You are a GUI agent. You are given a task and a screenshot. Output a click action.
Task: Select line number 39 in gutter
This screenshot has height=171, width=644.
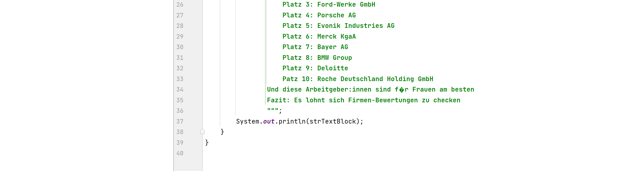coord(180,143)
